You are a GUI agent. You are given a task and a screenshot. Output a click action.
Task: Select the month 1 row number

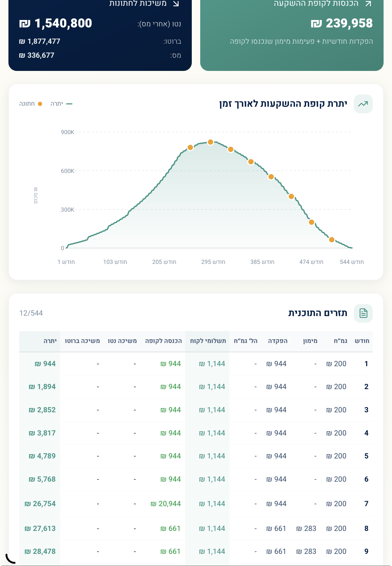tap(366, 364)
